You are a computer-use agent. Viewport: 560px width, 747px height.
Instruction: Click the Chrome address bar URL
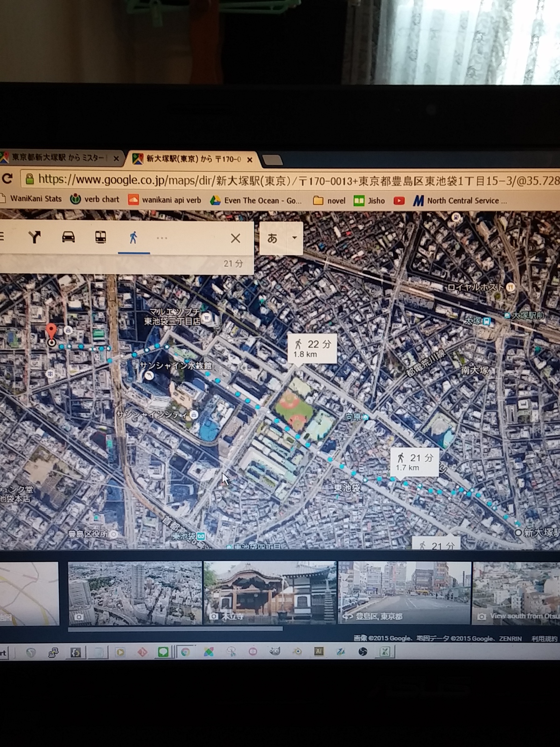tap(299, 180)
